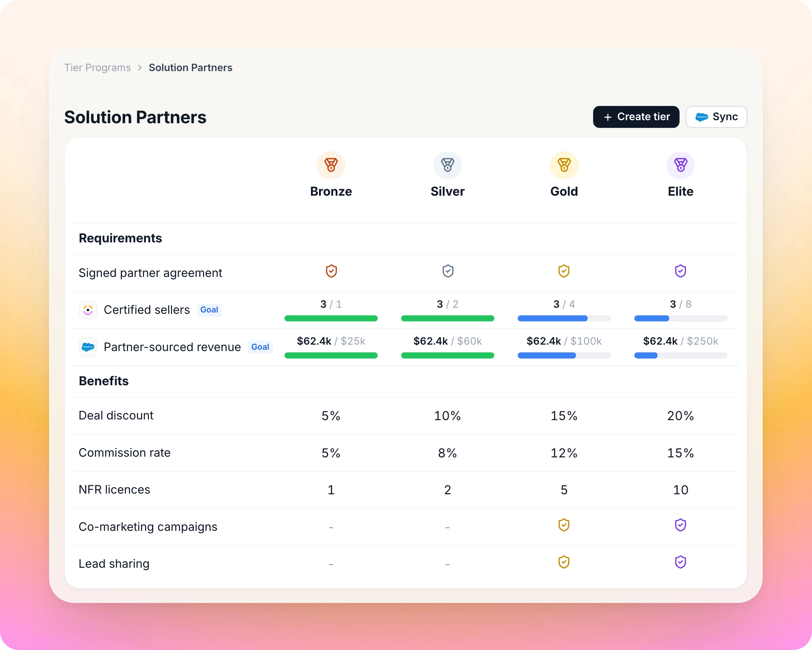This screenshot has height=650, width=812.
Task: Click Elite shield in Signed partner agreement row
Action: click(680, 271)
